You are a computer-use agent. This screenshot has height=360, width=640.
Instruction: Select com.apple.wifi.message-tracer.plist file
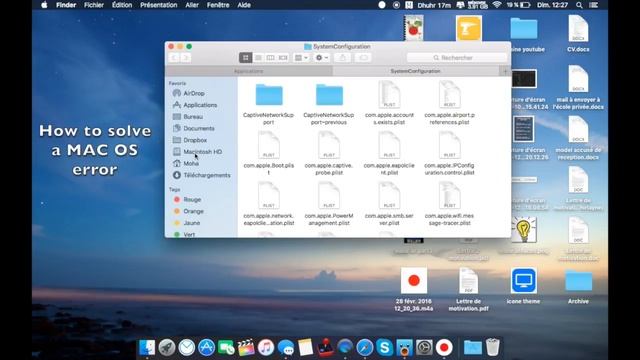pyautogui.click(x=449, y=204)
